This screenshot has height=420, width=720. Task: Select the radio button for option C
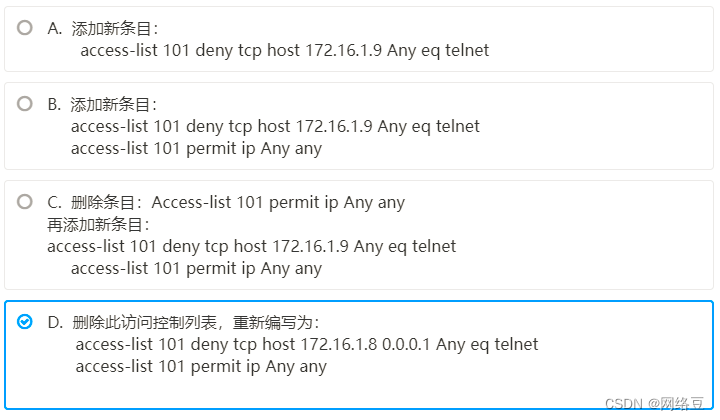pos(25,201)
